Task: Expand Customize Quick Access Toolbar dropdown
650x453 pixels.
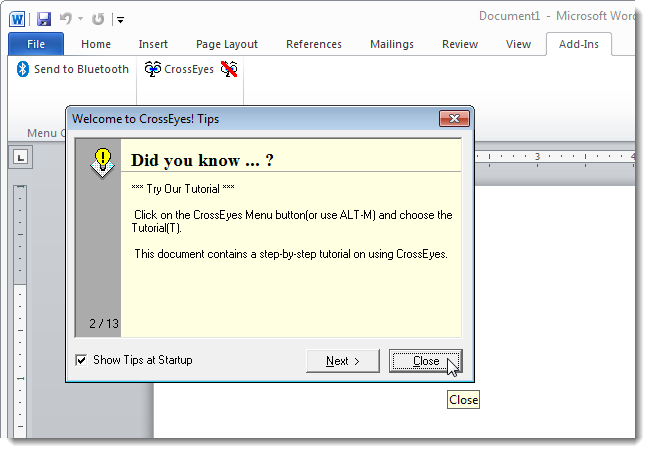Action: coord(121,19)
